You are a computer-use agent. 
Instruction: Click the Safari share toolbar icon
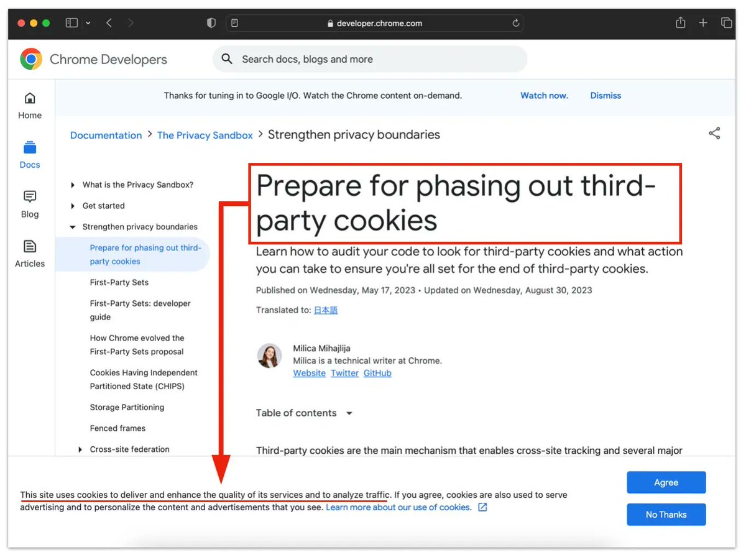(681, 22)
